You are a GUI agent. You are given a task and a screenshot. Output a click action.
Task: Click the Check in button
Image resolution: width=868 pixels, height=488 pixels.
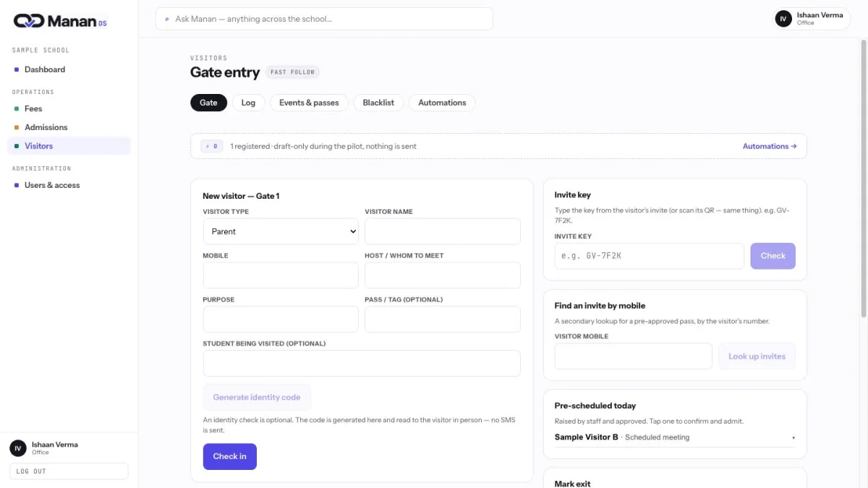pyautogui.click(x=230, y=456)
